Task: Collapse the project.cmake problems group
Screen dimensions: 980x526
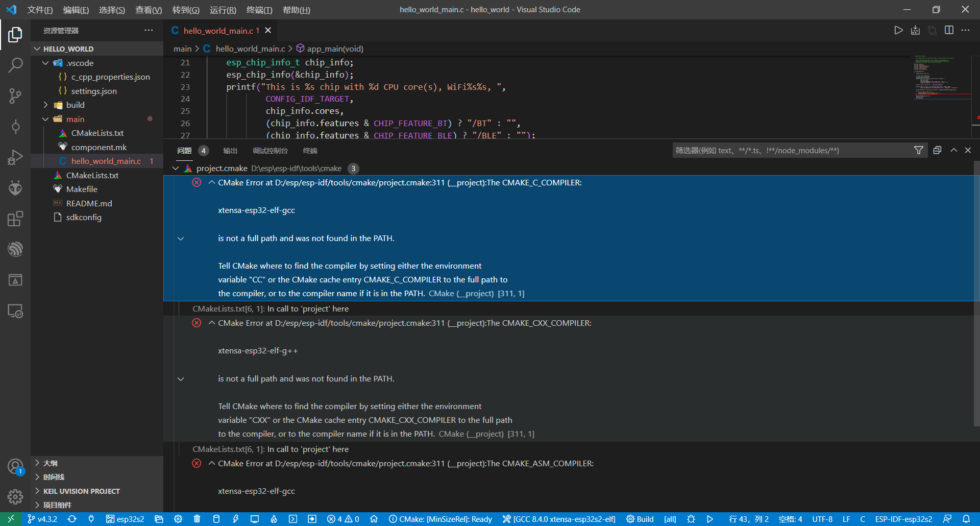Action: click(x=176, y=168)
